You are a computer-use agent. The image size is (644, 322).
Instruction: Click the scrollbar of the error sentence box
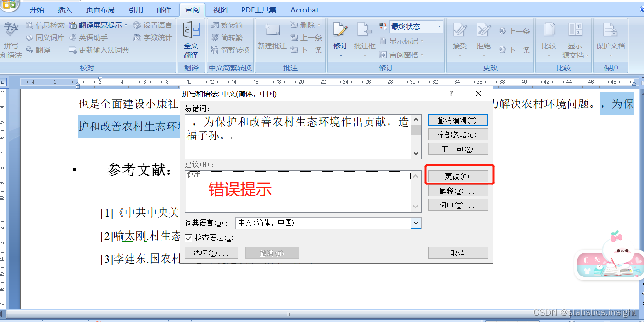416,137
